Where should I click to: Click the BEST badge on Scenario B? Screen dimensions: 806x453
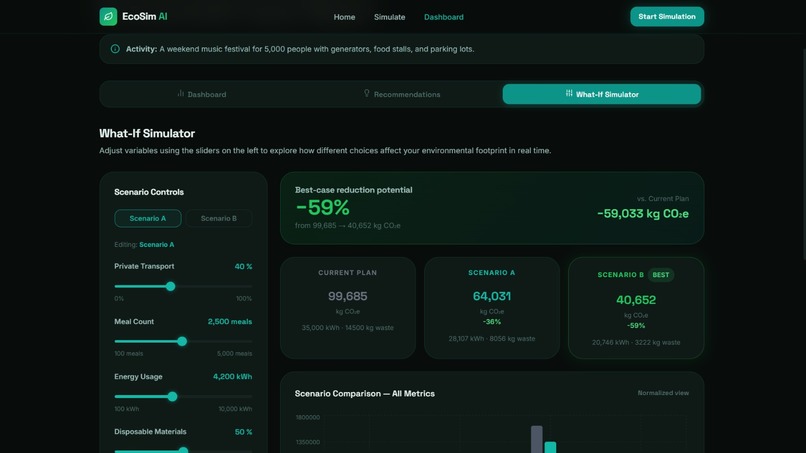tap(661, 275)
